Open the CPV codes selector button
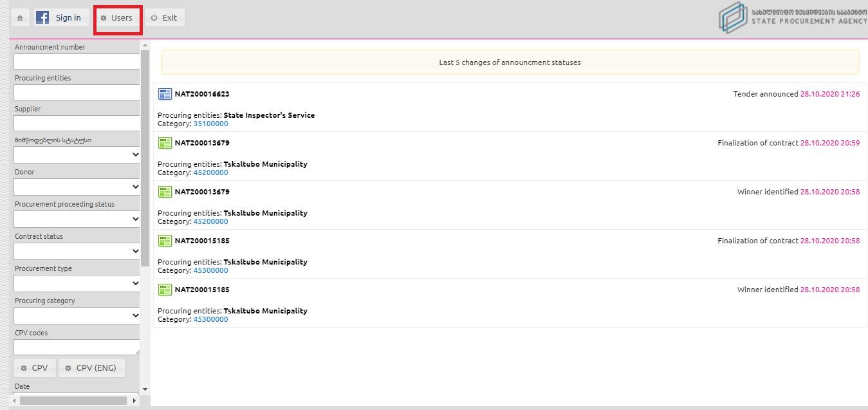This screenshot has height=410, width=868. click(34, 368)
